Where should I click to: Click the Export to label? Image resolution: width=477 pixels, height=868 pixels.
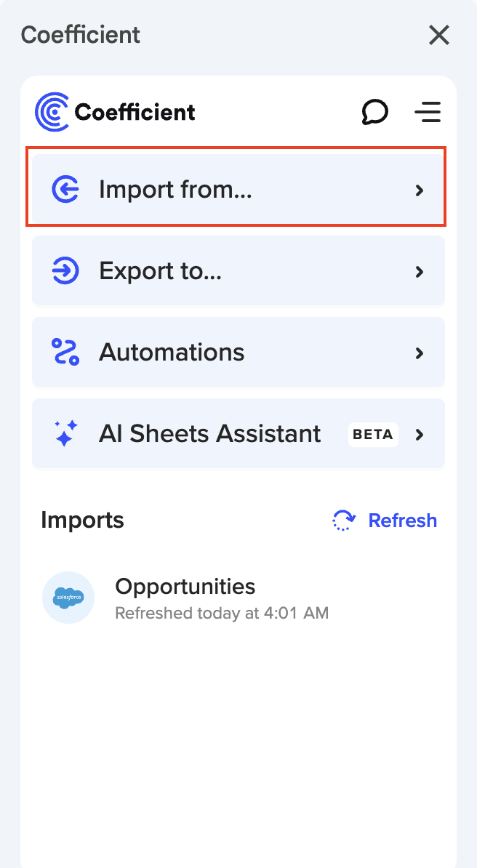160,271
